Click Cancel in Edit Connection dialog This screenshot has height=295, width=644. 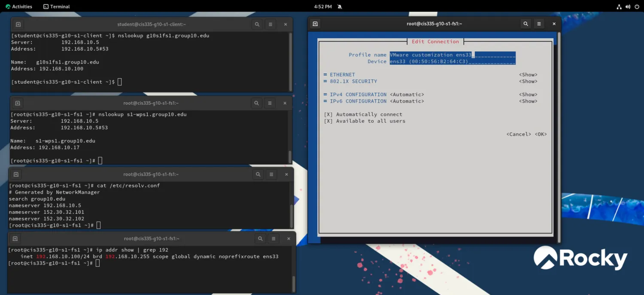pyautogui.click(x=519, y=134)
